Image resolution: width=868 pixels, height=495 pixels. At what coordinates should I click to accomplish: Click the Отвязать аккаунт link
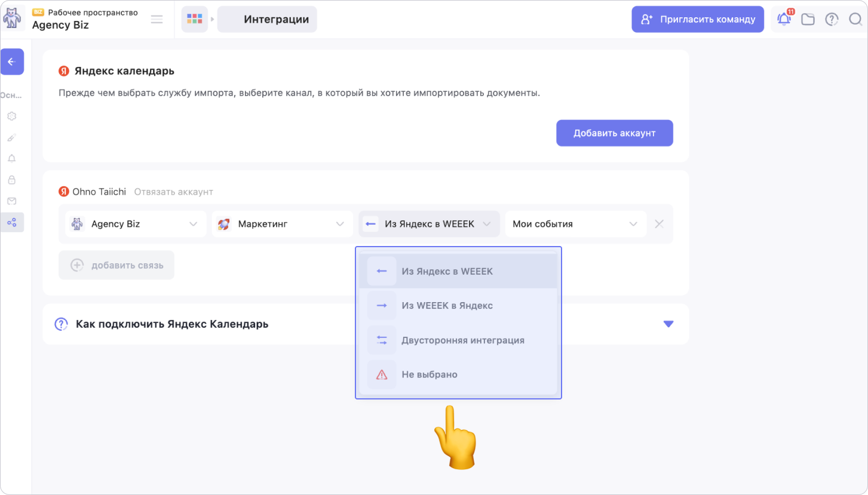tap(173, 192)
